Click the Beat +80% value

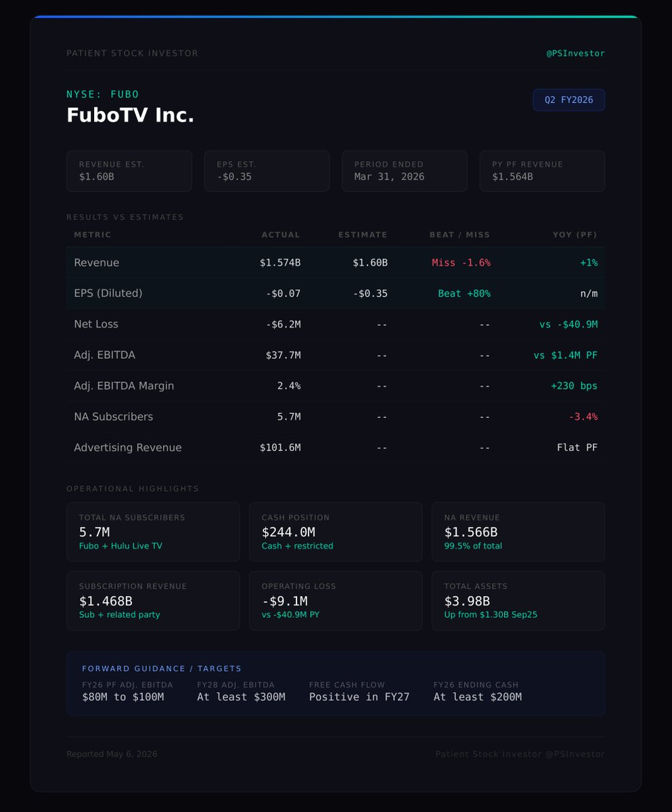(464, 294)
